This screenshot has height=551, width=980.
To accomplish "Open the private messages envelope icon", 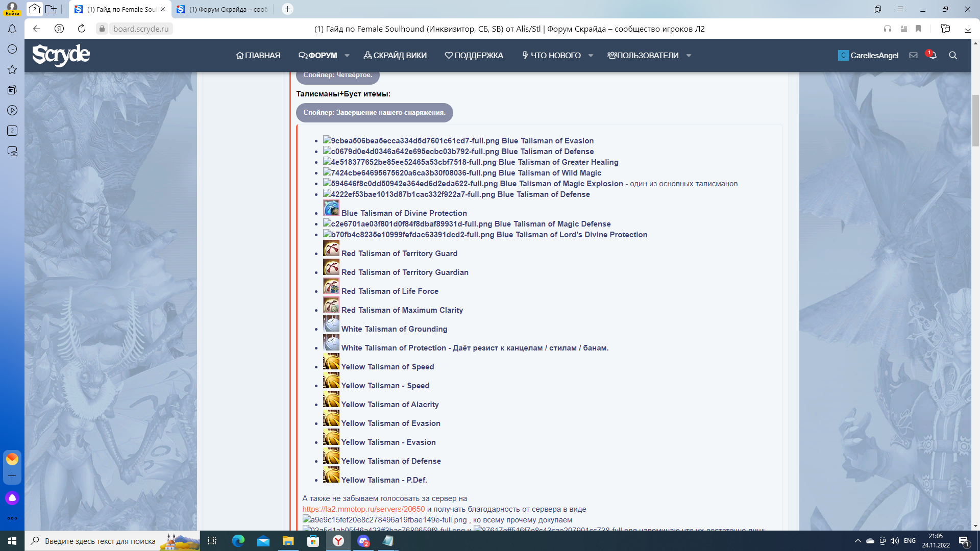I will tap(913, 55).
